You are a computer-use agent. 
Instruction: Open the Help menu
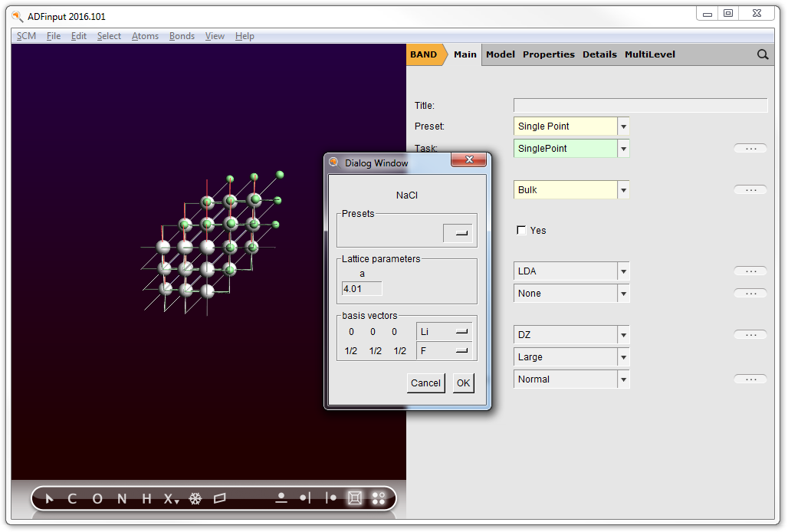245,36
